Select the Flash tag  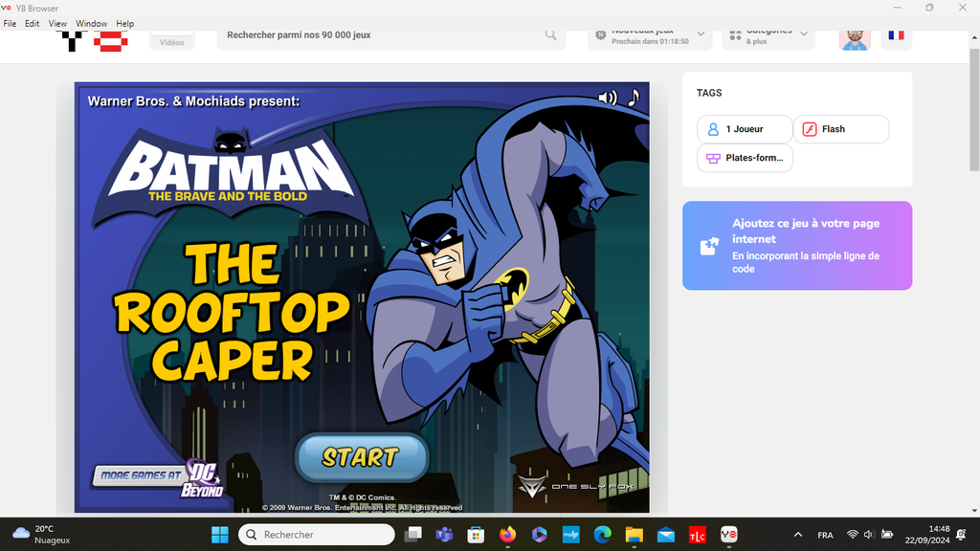(x=840, y=129)
